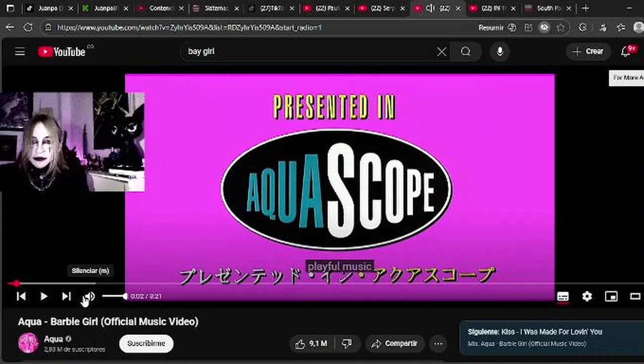Switch to miniplayer mode

point(611,296)
